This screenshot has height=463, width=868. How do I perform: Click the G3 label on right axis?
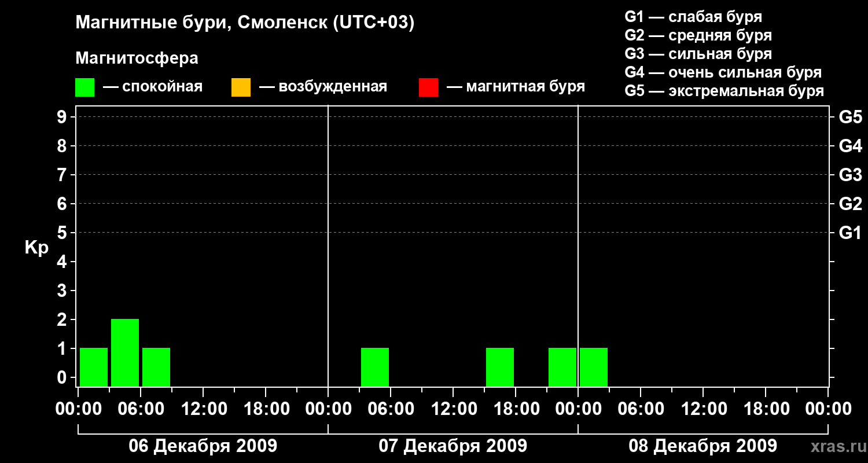(x=851, y=175)
